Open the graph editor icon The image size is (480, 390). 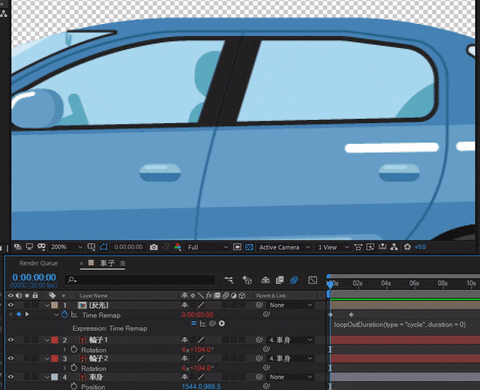[312, 280]
